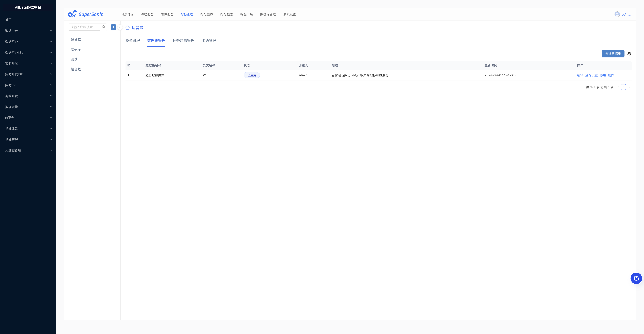Viewport: 644px width, 334px height.
Task: Select the 指标管理 top menu item
Action: (x=187, y=14)
